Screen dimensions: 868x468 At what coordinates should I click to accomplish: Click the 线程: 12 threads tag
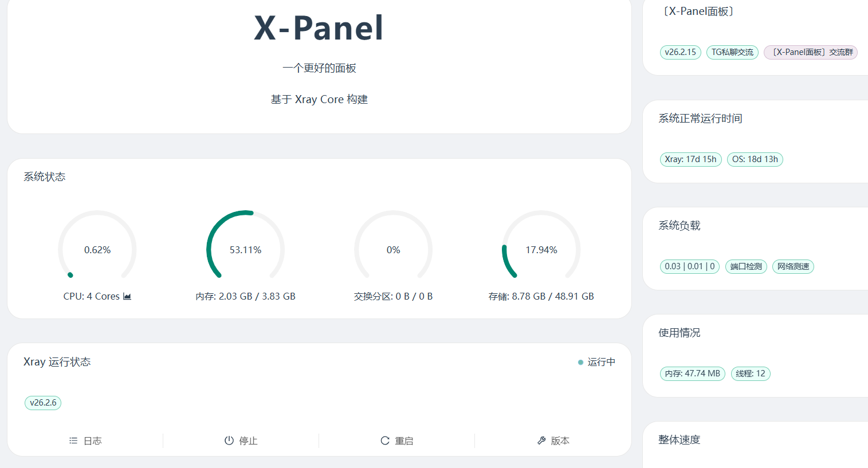coord(751,373)
